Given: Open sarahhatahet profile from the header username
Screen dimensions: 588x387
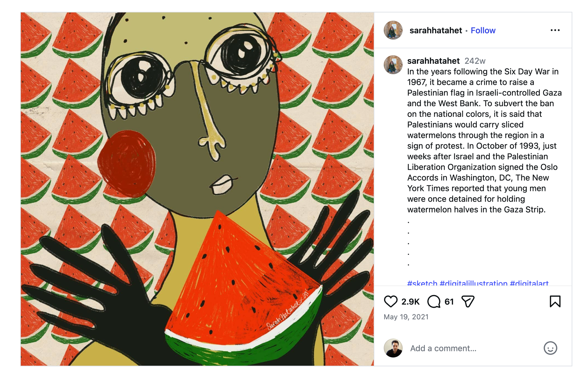Looking at the screenshot, I should coord(436,30).
